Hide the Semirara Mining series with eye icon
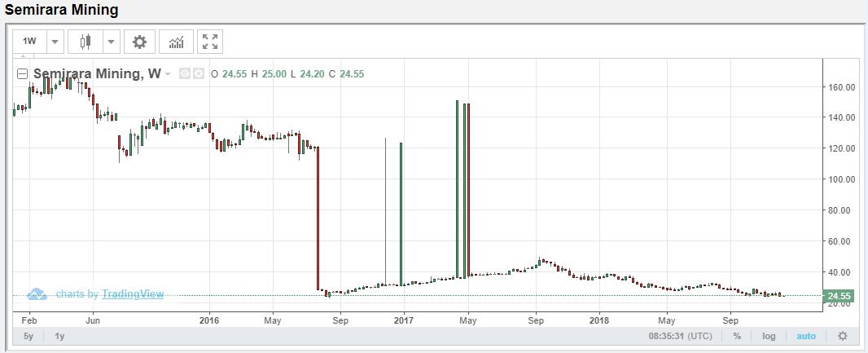Image resolution: width=868 pixels, height=353 pixels. pos(184,73)
